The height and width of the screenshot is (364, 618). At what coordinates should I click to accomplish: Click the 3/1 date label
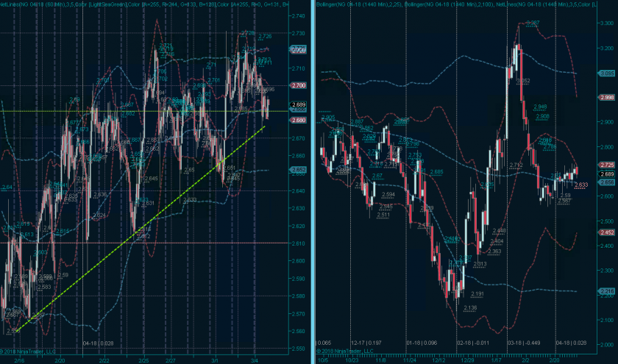215,360
